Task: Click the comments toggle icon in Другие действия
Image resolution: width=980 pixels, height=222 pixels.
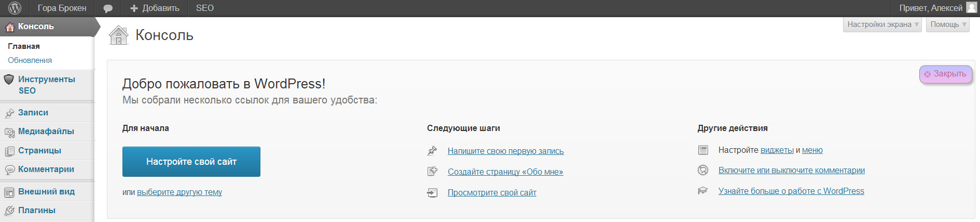Action: 703,170
